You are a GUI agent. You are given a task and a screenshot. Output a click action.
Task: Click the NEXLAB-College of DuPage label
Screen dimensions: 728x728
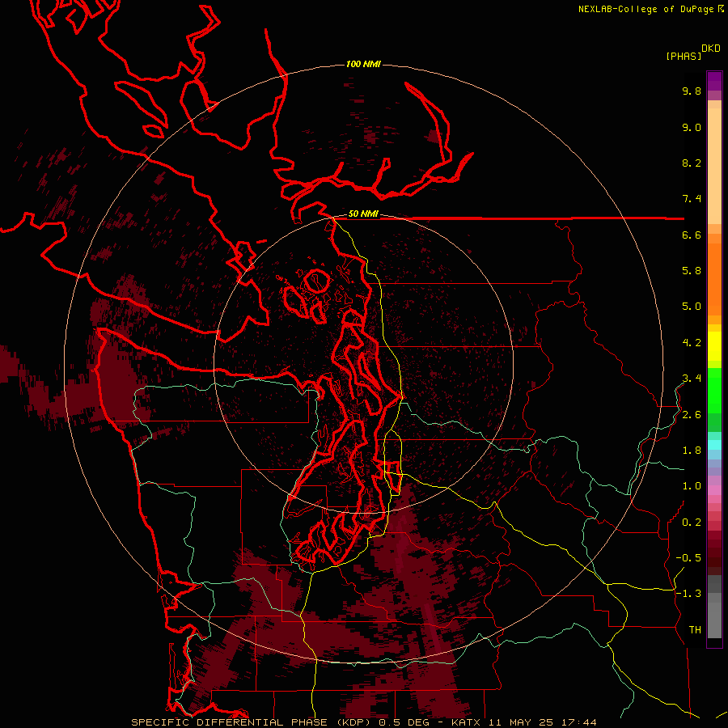pos(645,9)
